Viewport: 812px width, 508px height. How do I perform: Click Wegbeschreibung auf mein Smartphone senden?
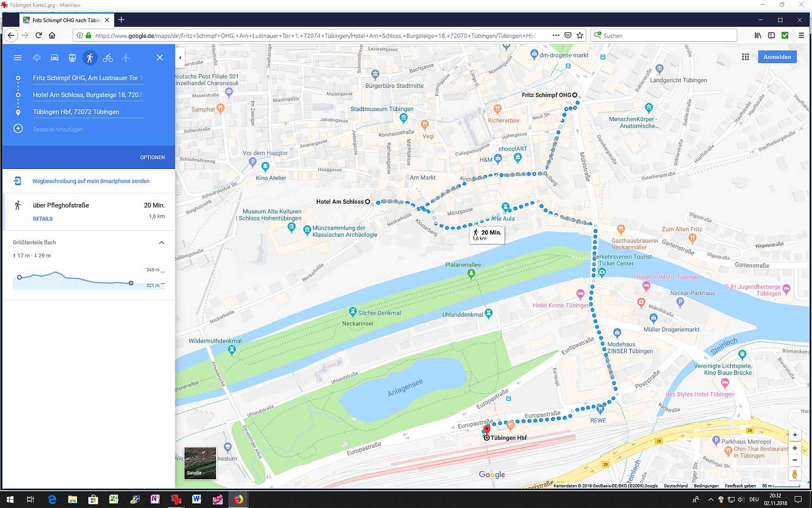coord(91,181)
